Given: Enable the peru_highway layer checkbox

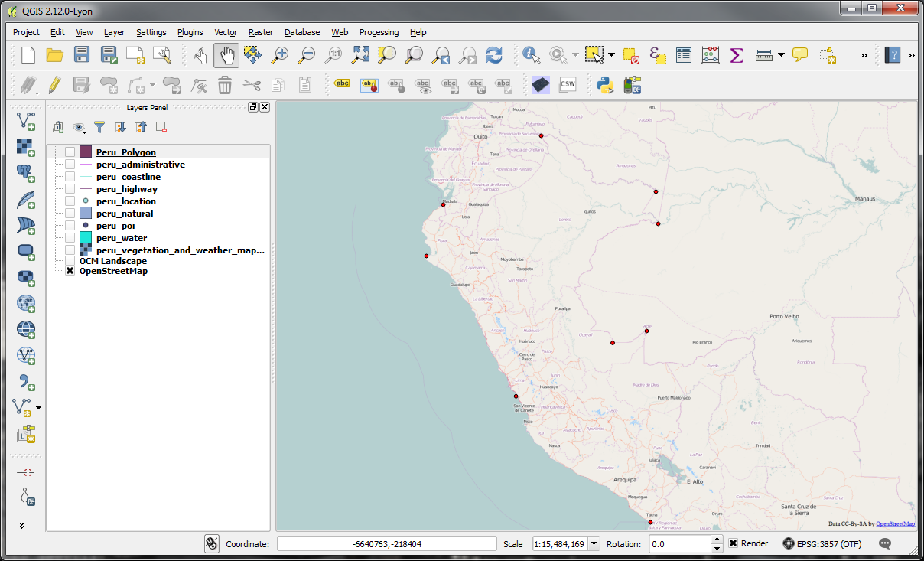Looking at the screenshot, I should click(x=70, y=189).
